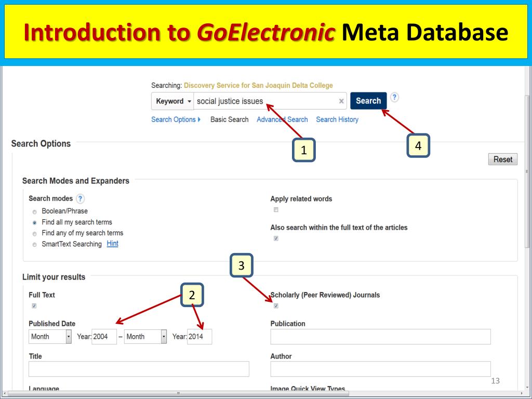Image resolution: width=532 pixels, height=399 pixels.
Task: Click the Search Modes and Expanders heading
Action: (x=76, y=181)
